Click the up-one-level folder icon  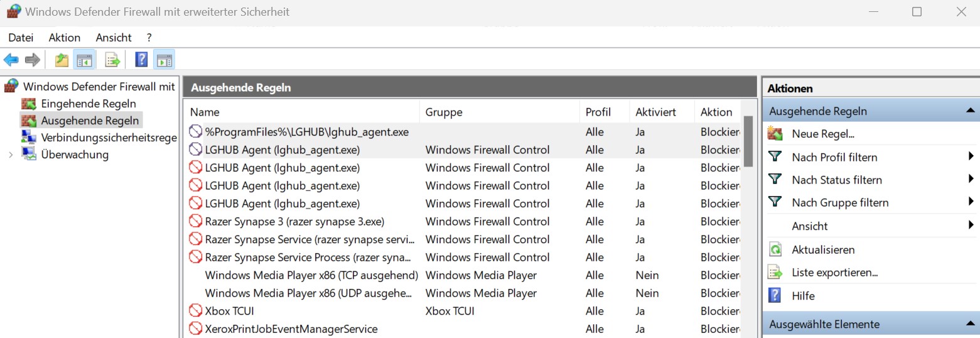pyautogui.click(x=61, y=60)
